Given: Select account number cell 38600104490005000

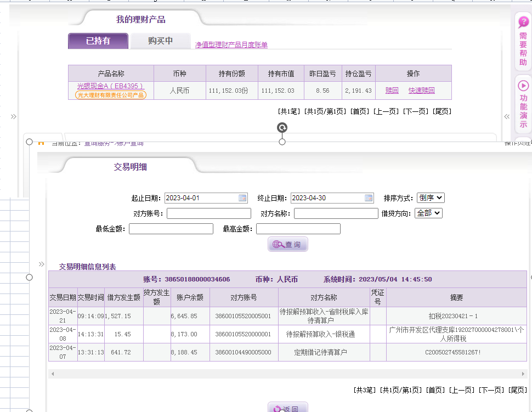Looking at the screenshot, I should click(244, 352).
